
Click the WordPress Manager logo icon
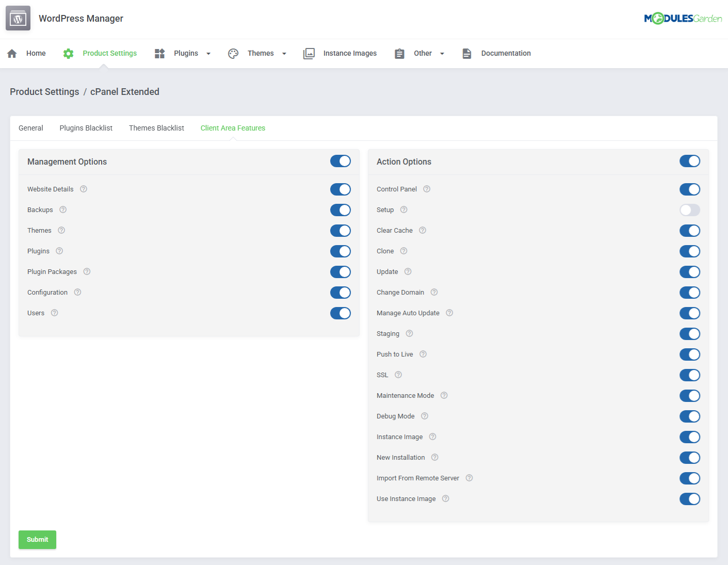tap(18, 18)
